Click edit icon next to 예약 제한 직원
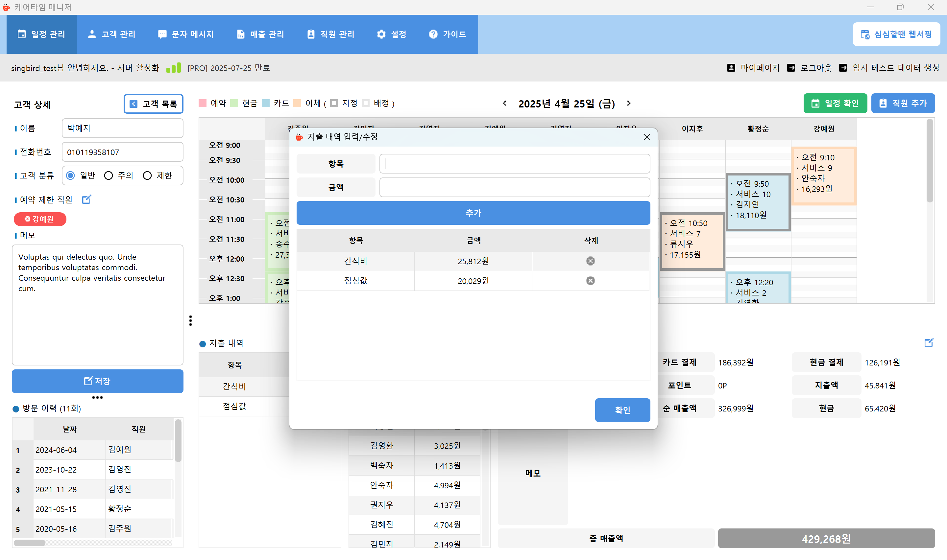The width and height of the screenshot is (947, 560). point(86,199)
